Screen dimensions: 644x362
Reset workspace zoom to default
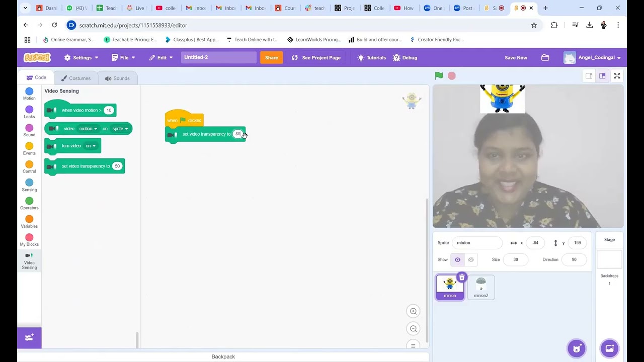[x=413, y=345]
